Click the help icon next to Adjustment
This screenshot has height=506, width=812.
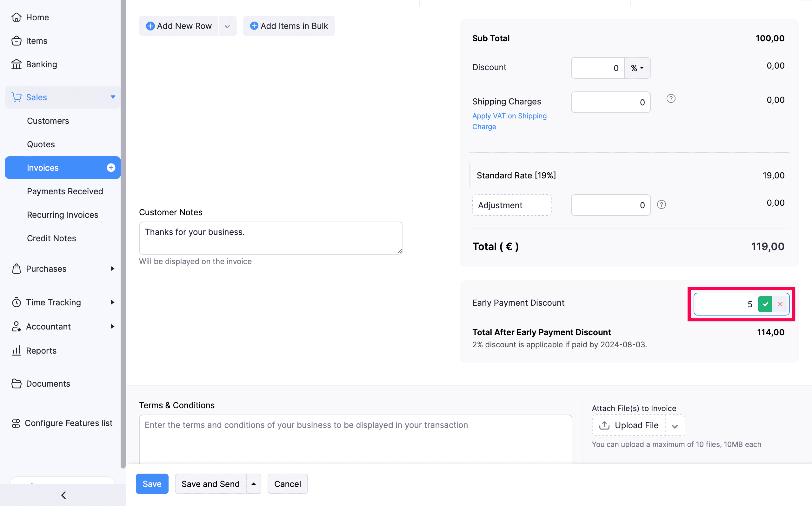pos(662,204)
